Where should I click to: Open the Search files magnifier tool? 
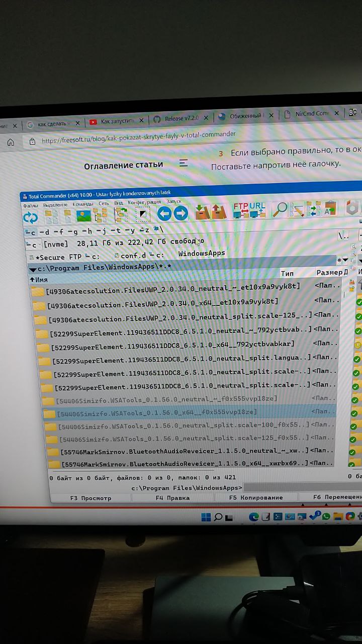[279, 209]
